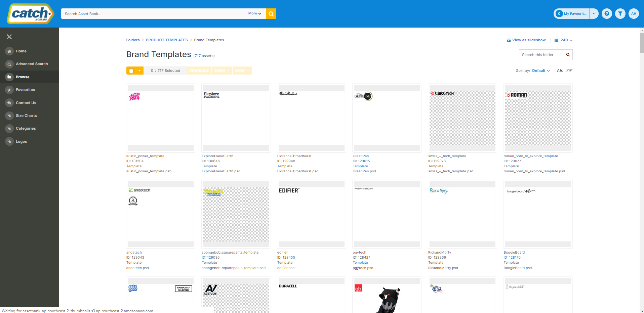Click View as slideshow link
Image resolution: width=644 pixels, height=313 pixels.
click(529, 40)
